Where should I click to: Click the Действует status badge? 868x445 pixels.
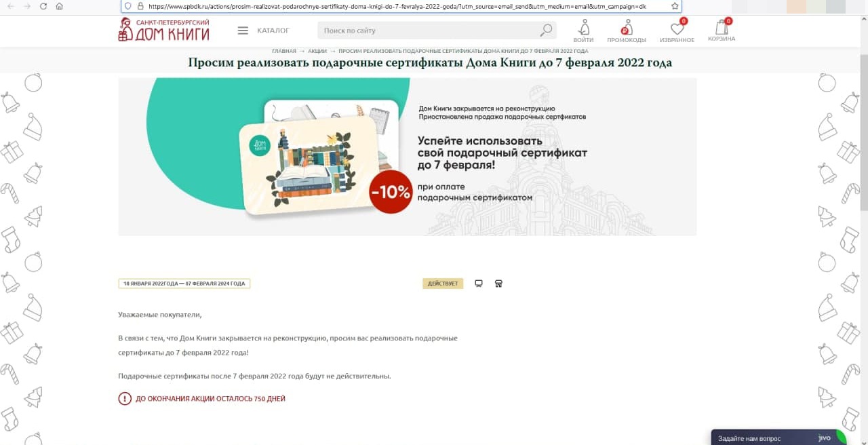443,284
